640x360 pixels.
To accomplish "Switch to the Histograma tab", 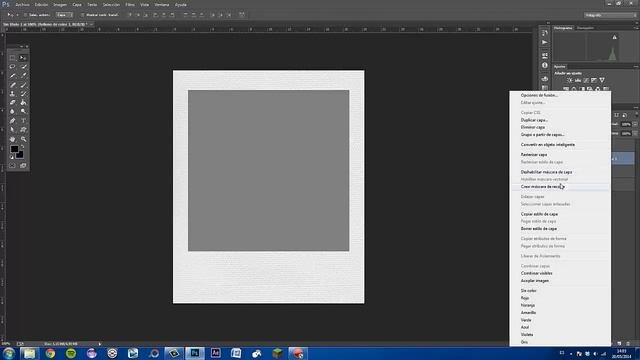I will pyautogui.click(x=563, y=28).
